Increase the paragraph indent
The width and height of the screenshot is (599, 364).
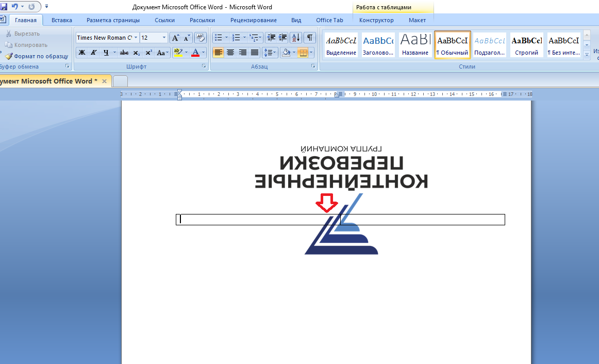pyautogui.click(x=282, y=38)
